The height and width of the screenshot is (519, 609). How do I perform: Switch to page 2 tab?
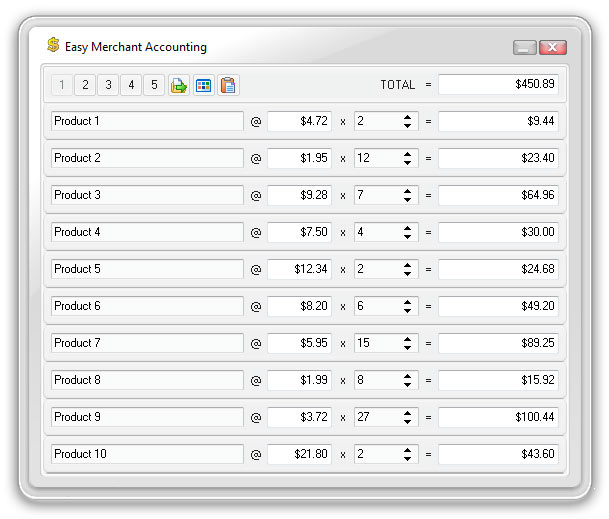pos(85,85)
